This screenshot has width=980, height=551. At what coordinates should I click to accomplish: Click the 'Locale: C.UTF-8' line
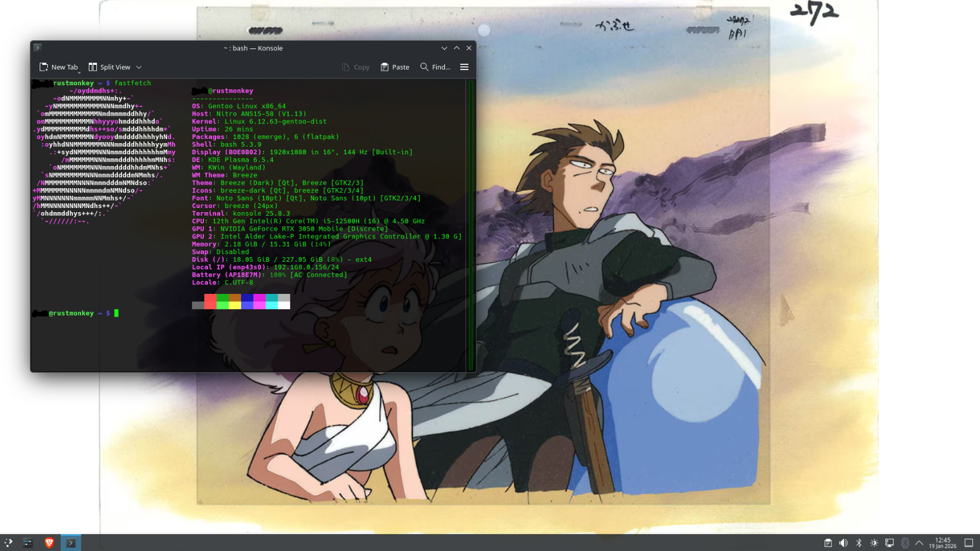point(223,282)
